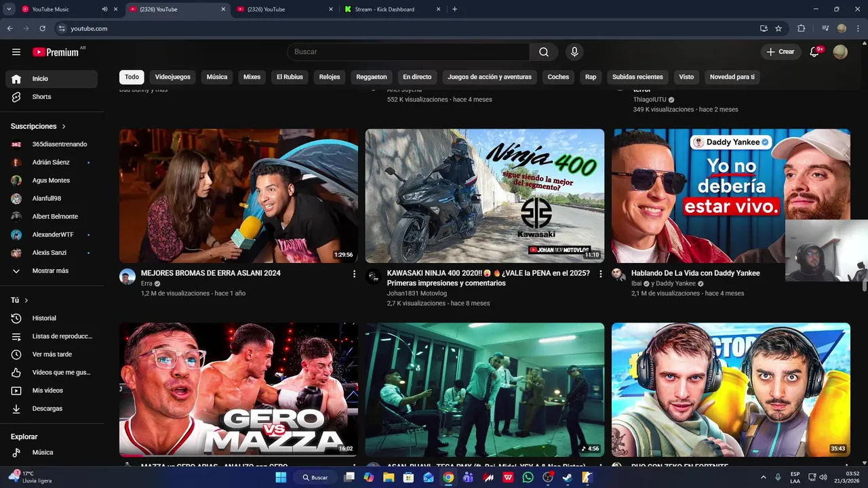This screenshot has width=868, height=488.
Task: Open Kawasaki Ninja 400 thumbnail
Action: (x=485, y=196)
